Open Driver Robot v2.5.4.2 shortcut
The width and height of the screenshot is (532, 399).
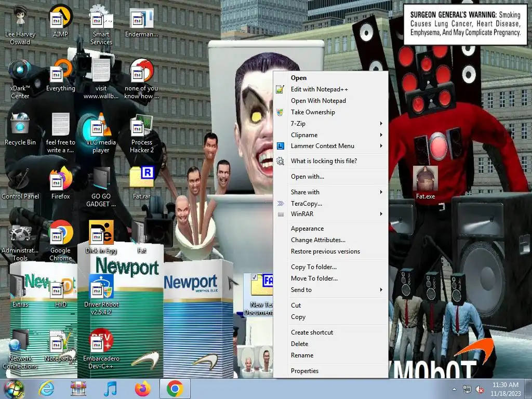(101, 295)
